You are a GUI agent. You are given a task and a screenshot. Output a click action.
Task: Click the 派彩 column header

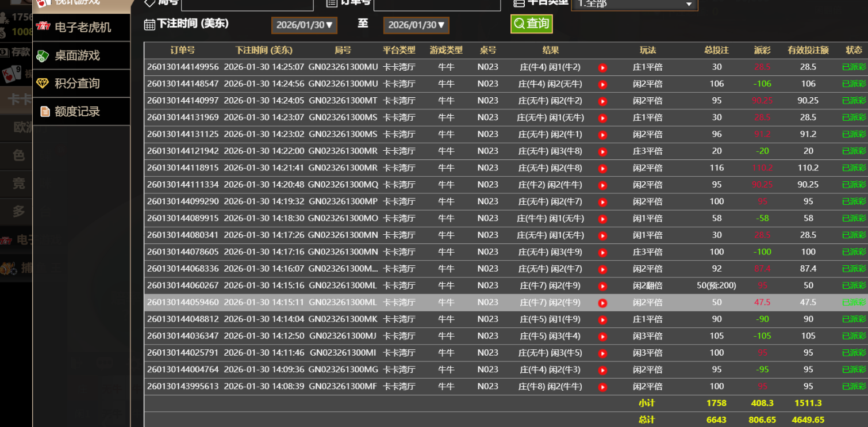(x=762, y=51)
